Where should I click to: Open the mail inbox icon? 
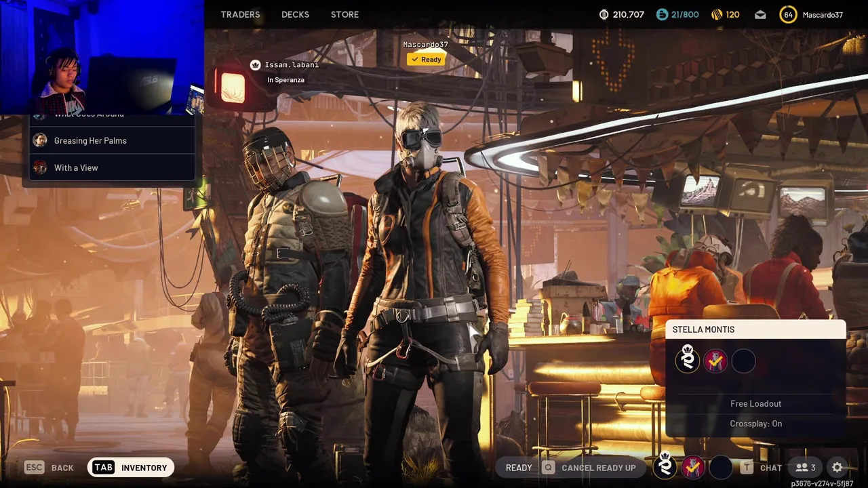[760, 14]
